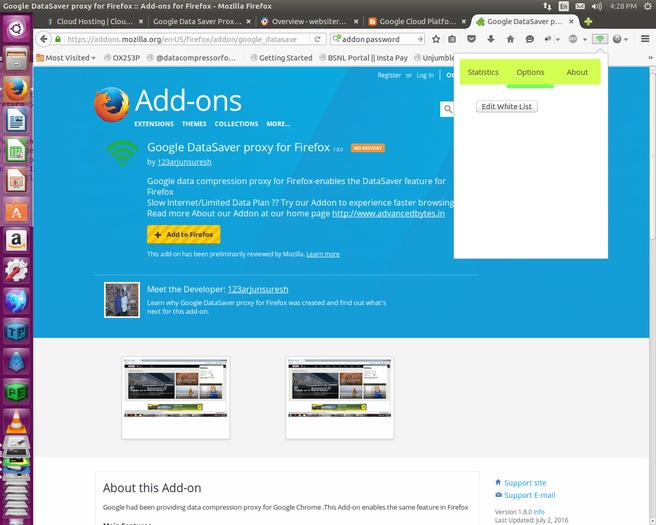Open search engine selector in search box

(336, 39)
